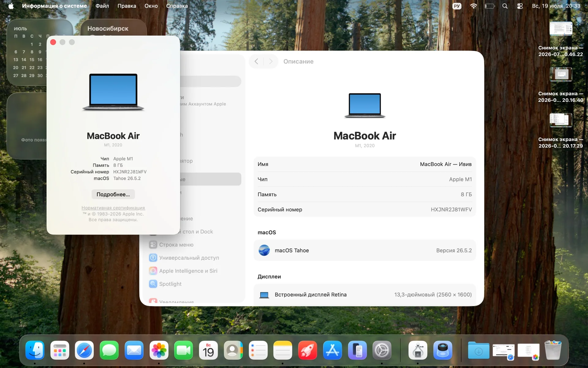This screenshot has height=368, width=588.
Task: Open Calendar showing 19 in Dock
Action: (209, 350)
